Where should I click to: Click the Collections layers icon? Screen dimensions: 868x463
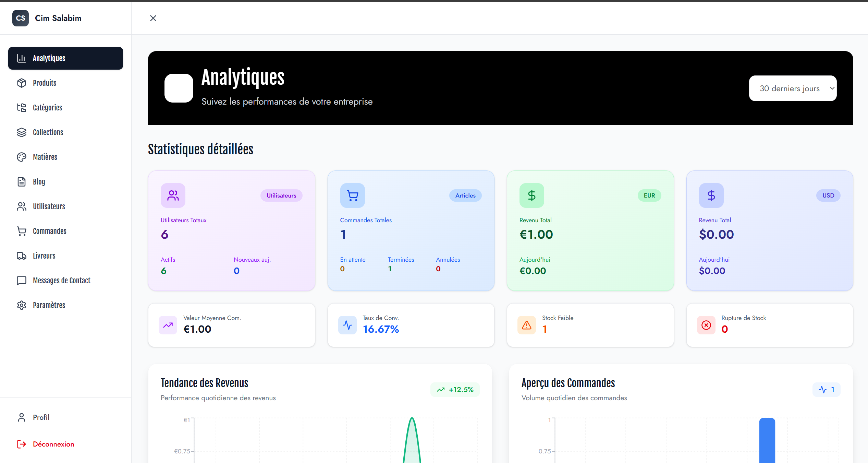(x=22, y=132)
